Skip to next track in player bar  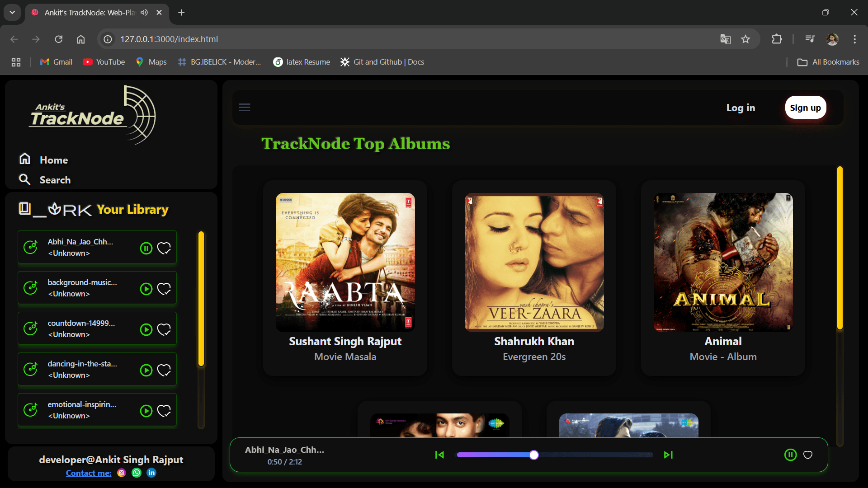[x=668, y=455]
